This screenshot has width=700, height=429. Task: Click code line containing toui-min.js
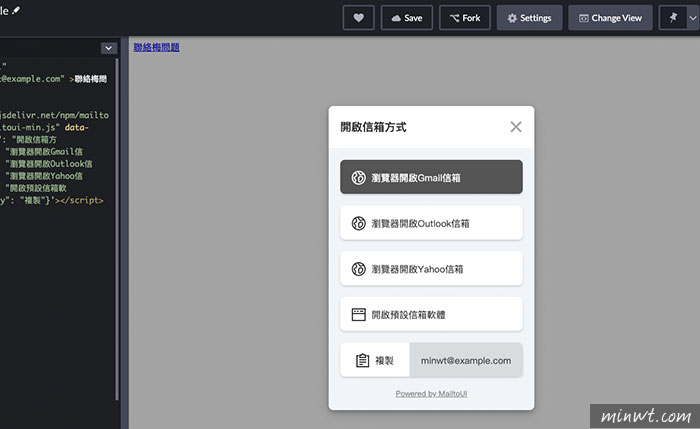click(x=45, y=127)
